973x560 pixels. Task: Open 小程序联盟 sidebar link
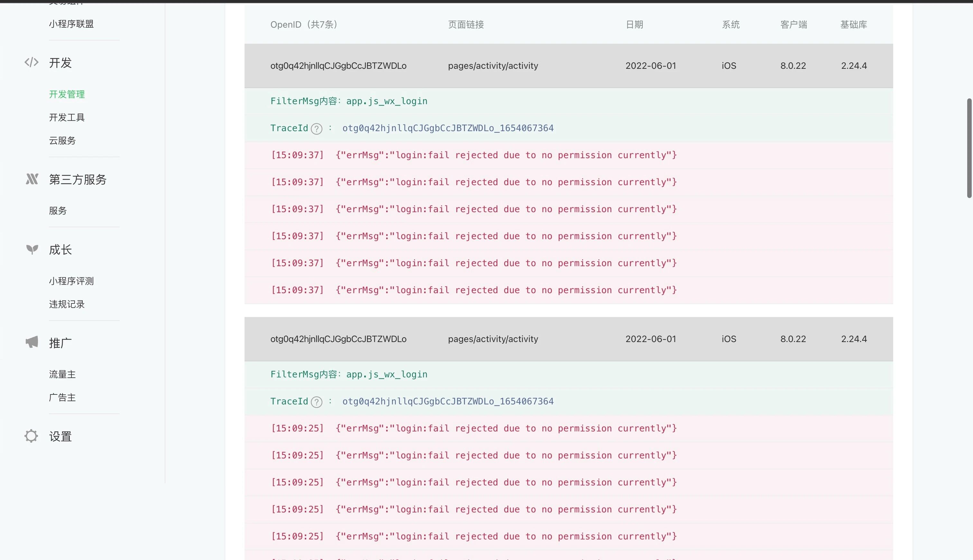click(71, 24)
